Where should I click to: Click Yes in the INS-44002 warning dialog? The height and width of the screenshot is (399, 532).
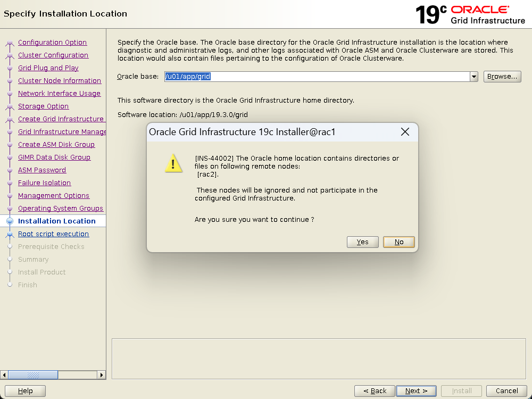(x=362, y=242)
